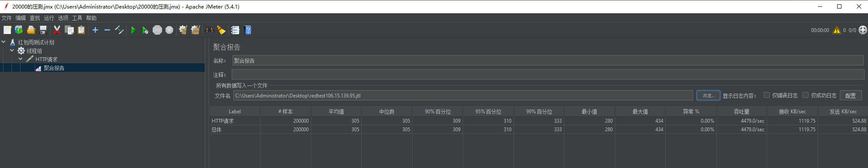Open help with question mark icon
This screenshot has width=868, height=168.
[248, 30]
